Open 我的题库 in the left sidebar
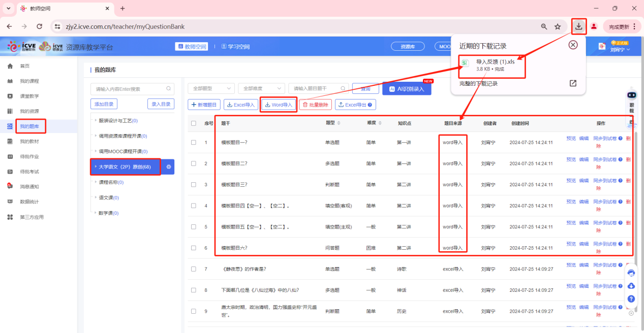Image resolution: width=644 pixels, height=333 pixels. pos(29,126)
